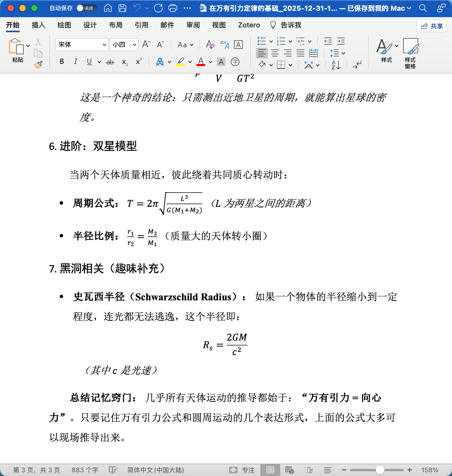Viewport: 452px width, 476px height.
Task: Expand the font size dropdown 小四
Action: pos(134,45)
